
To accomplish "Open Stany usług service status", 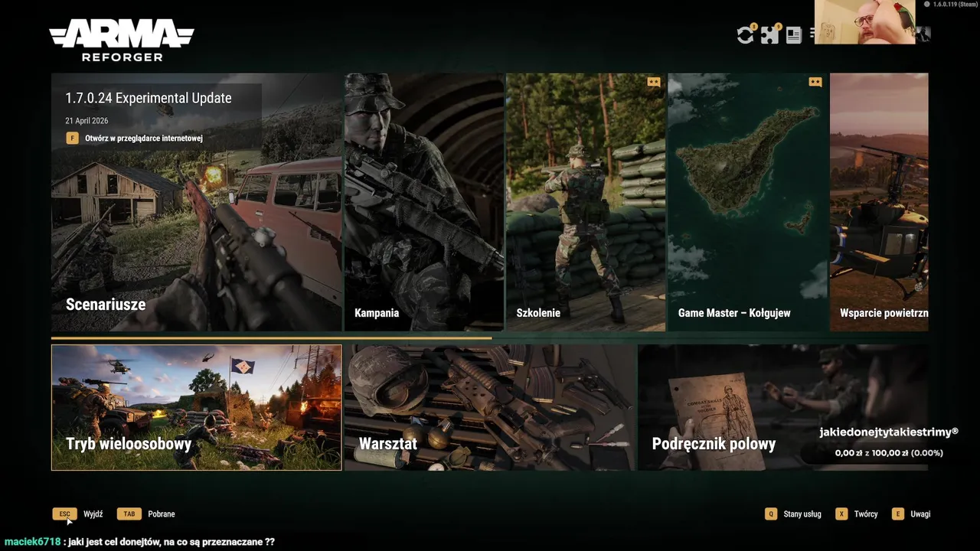I will click(802, 514).
